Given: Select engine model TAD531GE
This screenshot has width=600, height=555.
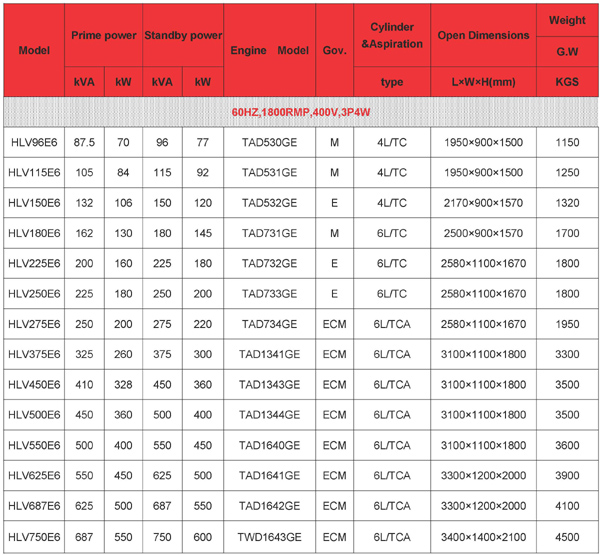Looking at the screenshot, I should coord(269,173).
